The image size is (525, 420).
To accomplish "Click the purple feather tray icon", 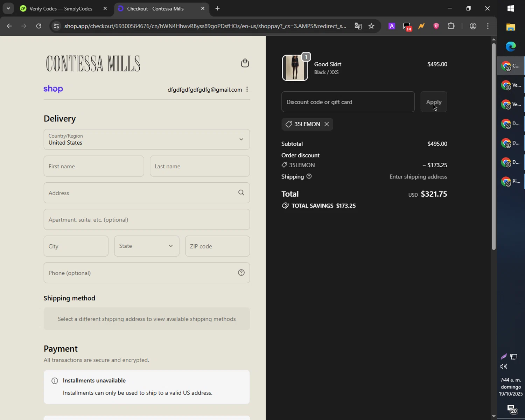I will point(504,357).
